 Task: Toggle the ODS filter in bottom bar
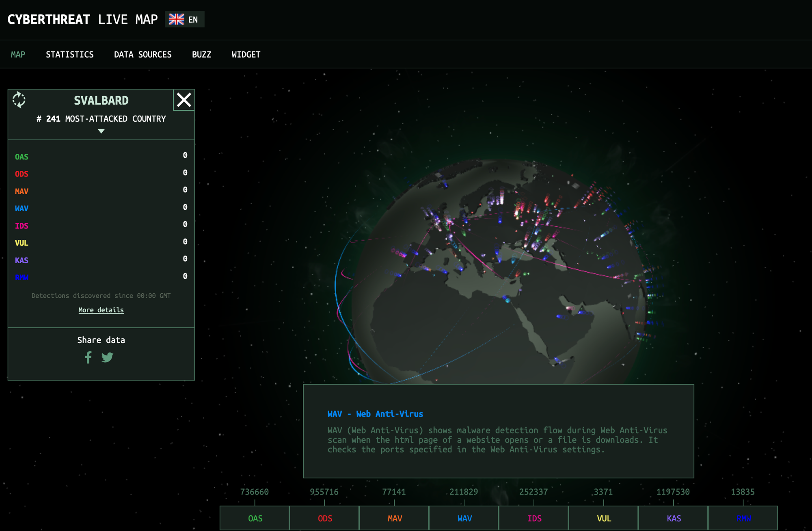point(325,518)
